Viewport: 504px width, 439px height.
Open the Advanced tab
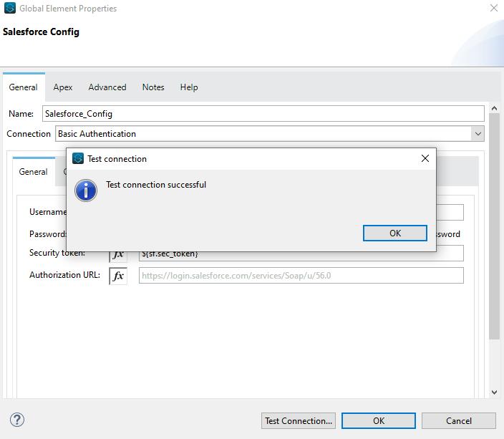point(107,87)
